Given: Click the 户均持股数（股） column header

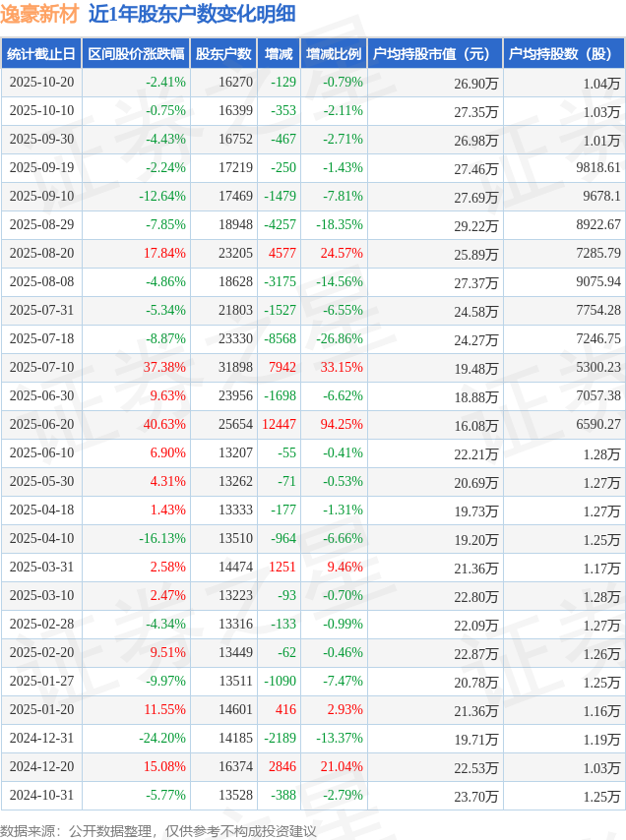Looking at the screenshot, I should click(563, 54).
